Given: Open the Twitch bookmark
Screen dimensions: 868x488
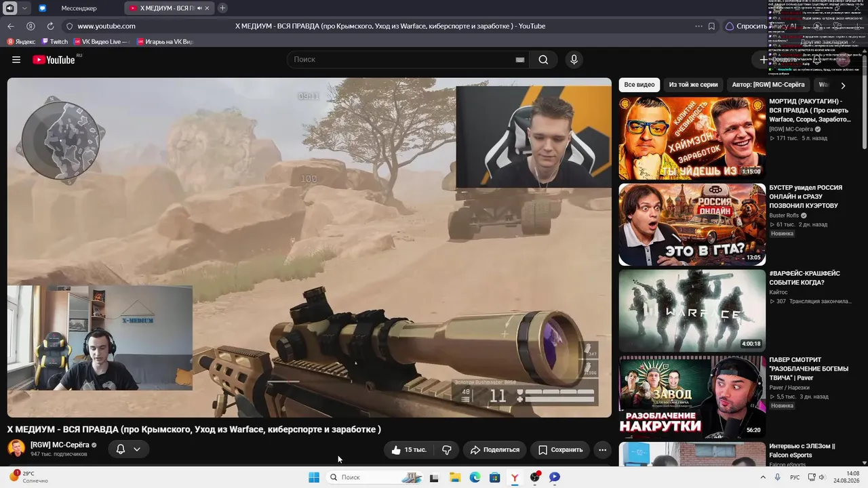Looking at the screenshot, I should pyautogui.click(x=54, y=42).
